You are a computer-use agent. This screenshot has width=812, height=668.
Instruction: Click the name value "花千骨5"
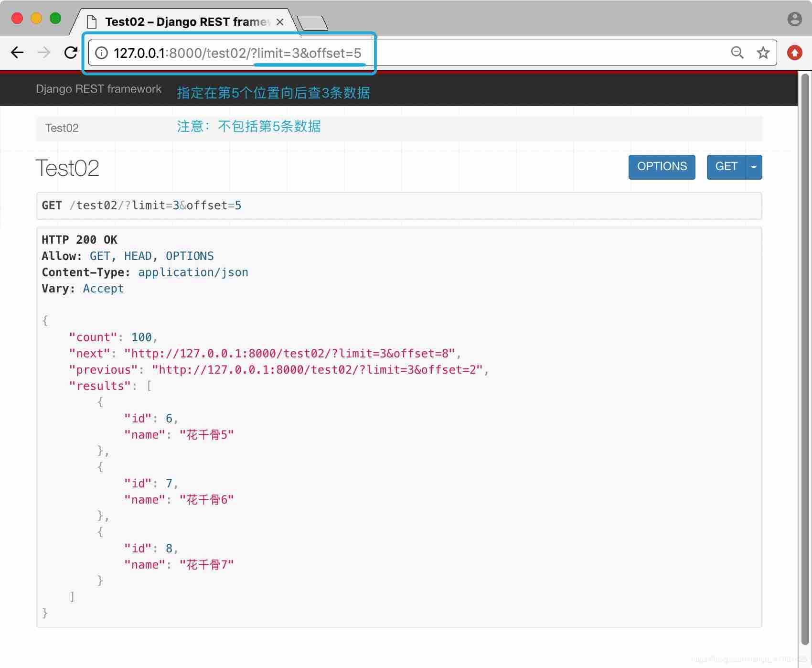(x=207, y=434)
